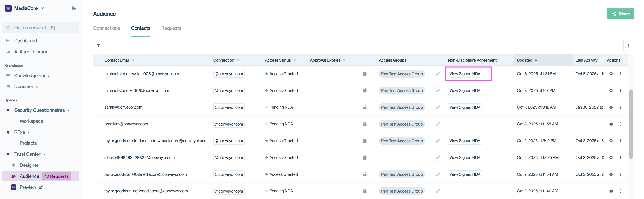Open Designer under Trust Center
644x199 pixels.
coord(29,165)
